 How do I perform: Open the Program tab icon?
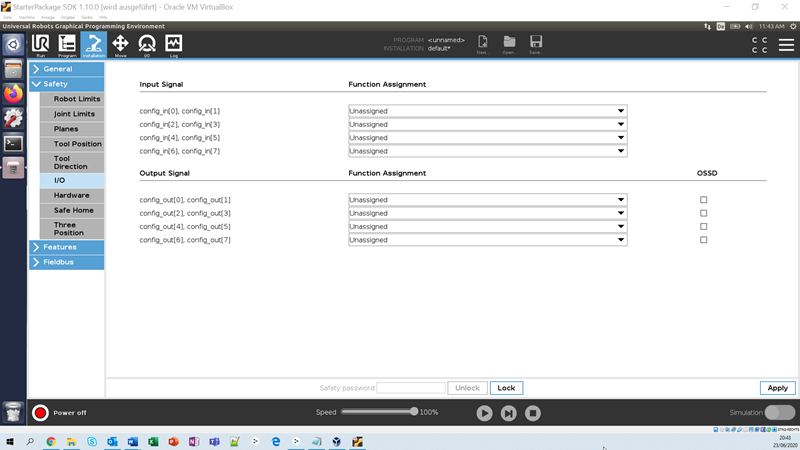(67, 44)
